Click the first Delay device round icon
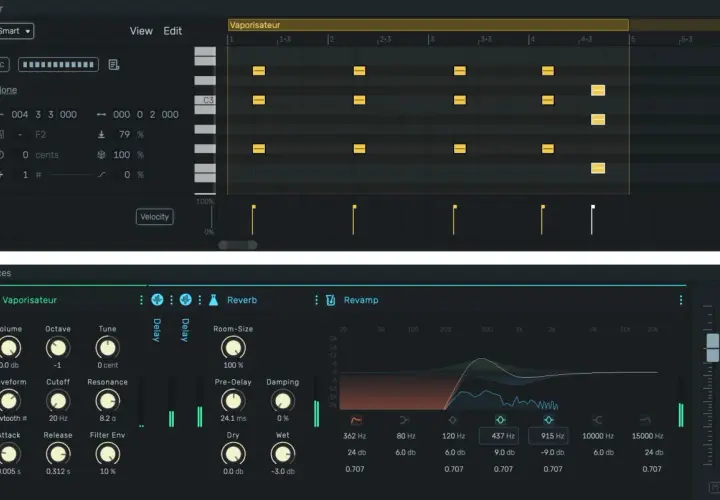The height and width of the screenshot is (500, 720). click(157, 300)
